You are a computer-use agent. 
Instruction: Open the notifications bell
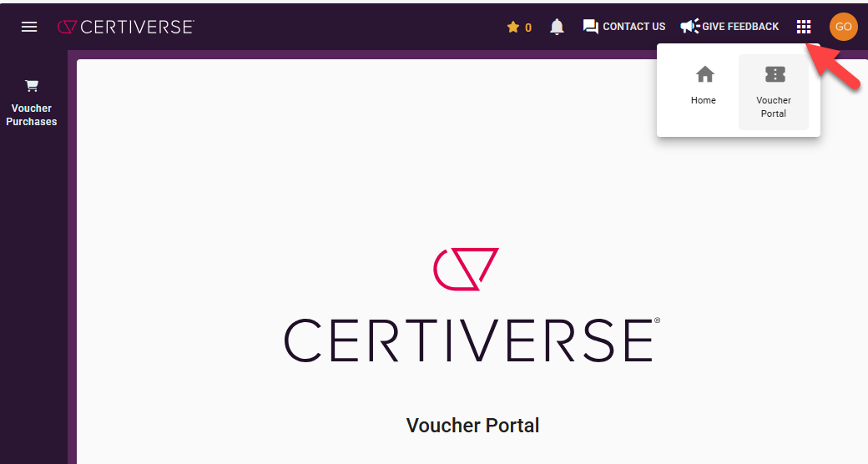point(557,27)
